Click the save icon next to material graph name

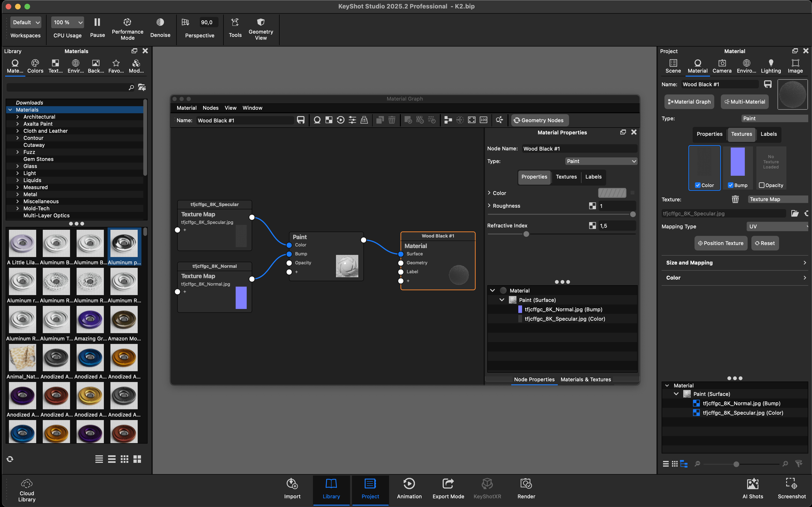301,120
